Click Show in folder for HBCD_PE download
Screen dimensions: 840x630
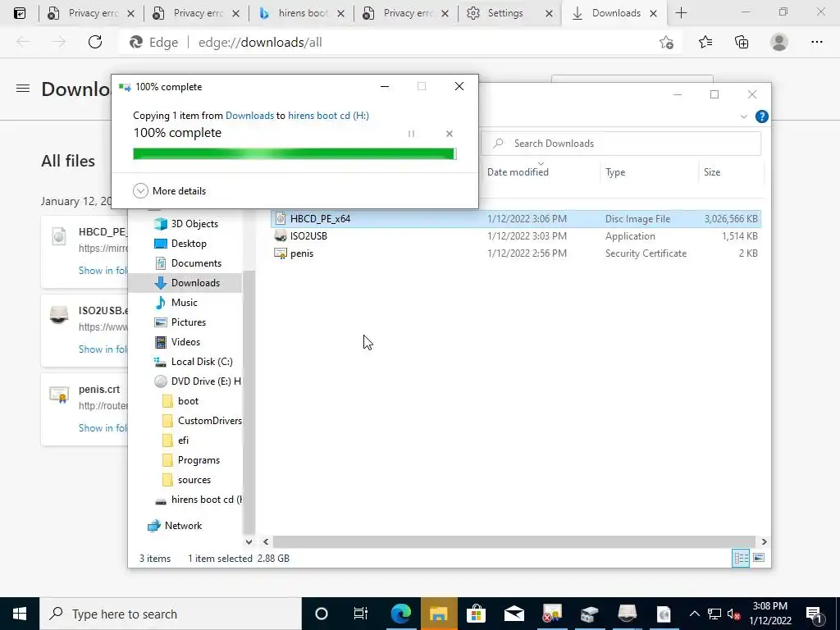[x=103, y=271]
